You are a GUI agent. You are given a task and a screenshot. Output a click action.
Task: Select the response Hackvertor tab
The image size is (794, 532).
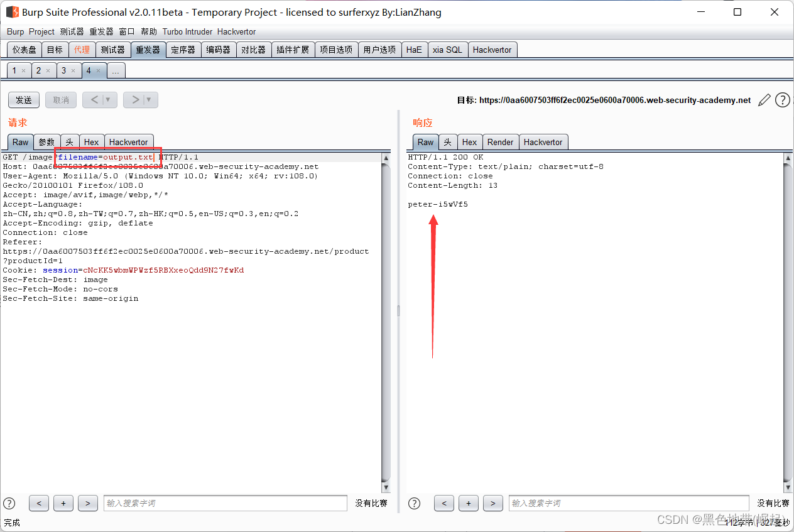[543, 142]
